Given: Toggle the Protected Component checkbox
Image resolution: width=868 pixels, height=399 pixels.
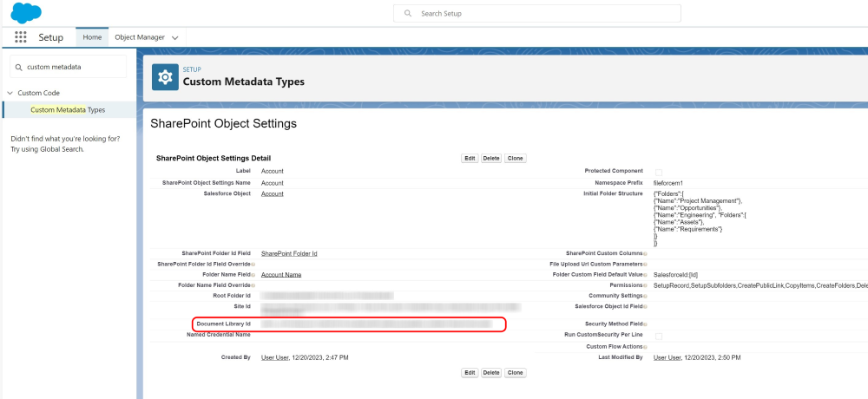Looking at the screenshot, I should pyautogui.click(x=659, y=172).
